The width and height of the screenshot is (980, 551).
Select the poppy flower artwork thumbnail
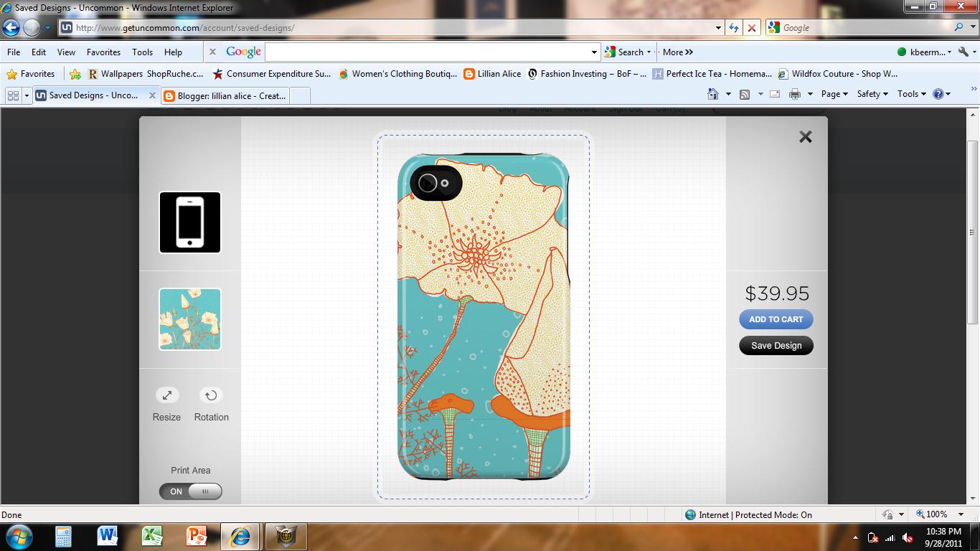click(190, 319)
